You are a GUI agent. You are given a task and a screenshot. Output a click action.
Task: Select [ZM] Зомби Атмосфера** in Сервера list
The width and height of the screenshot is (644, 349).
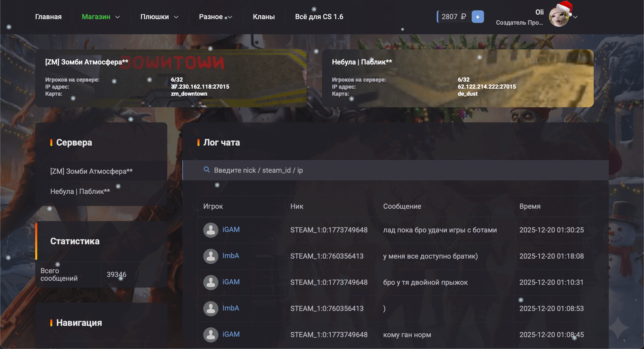[x=91, y=171]
